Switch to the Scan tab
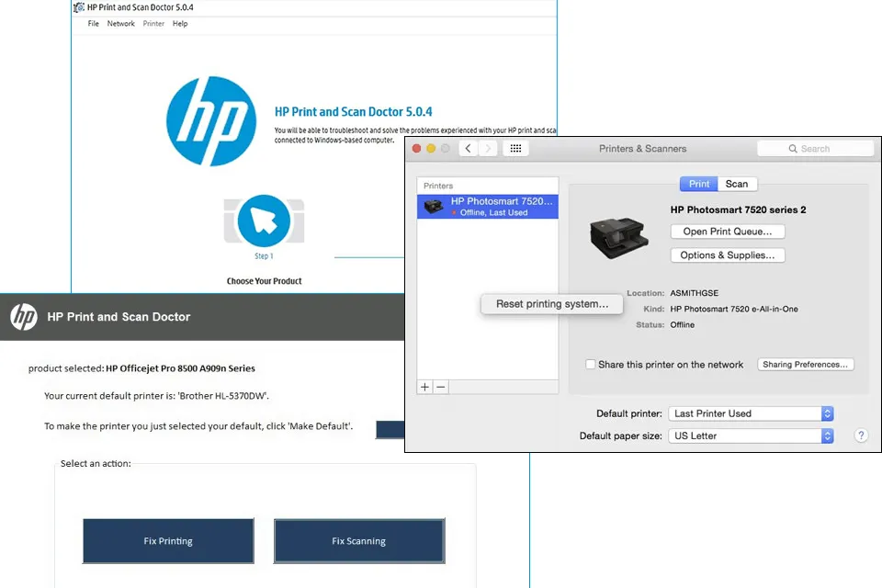The image size is (882, 588). (738, 184)
